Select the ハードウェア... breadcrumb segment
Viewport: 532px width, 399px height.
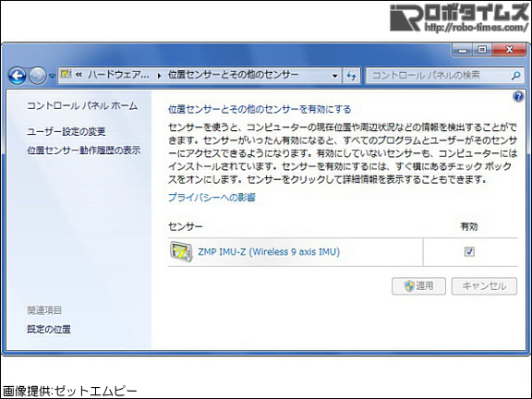click(x=118, y=75)
